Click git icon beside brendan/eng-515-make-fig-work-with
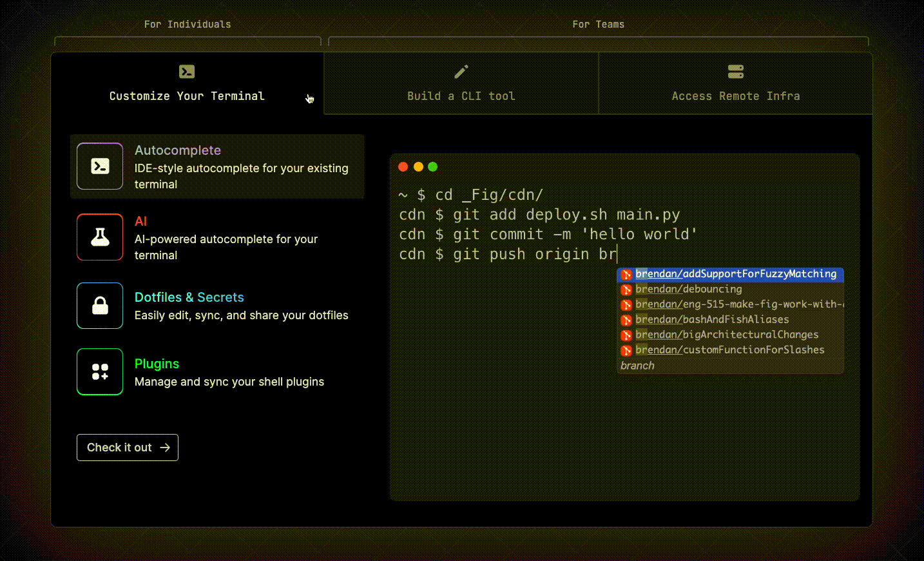The image size is (924, 561). pos(626,305)
